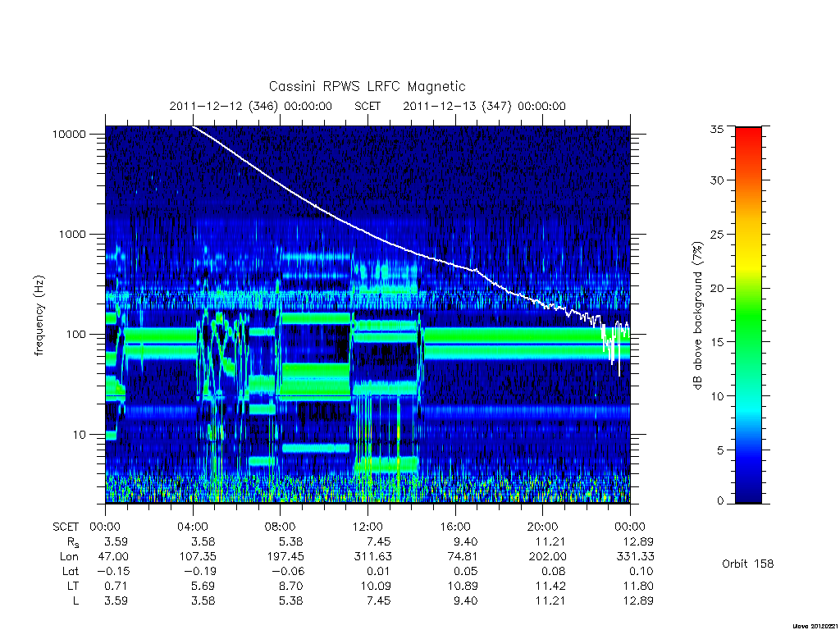Click the 16:00 time tick label
Viewport: 840px width, 630px height.
[455, 527]
